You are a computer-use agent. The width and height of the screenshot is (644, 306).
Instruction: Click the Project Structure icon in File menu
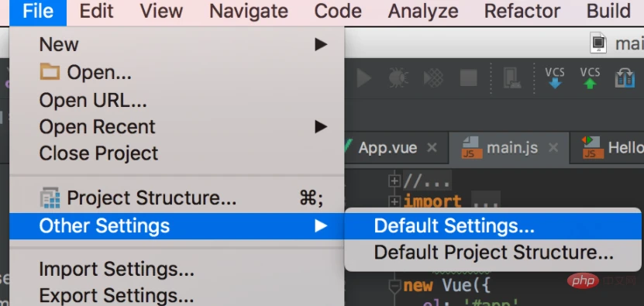(50, 198)
